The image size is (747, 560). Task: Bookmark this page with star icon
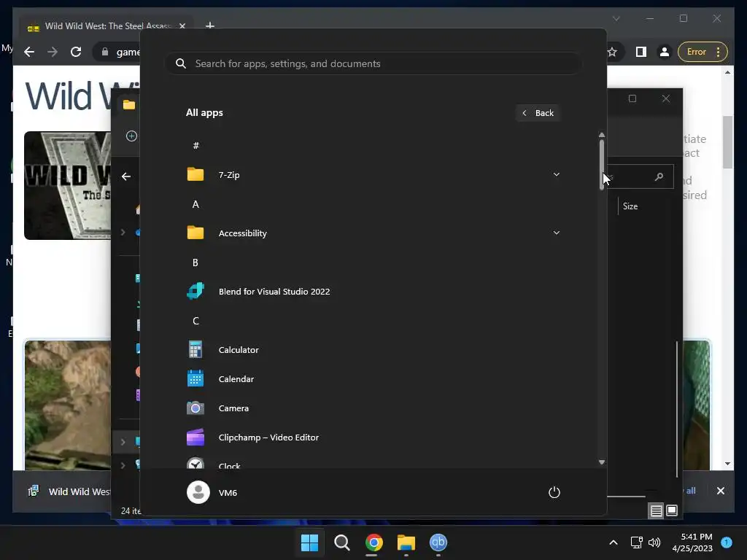(x=612, y=52)
